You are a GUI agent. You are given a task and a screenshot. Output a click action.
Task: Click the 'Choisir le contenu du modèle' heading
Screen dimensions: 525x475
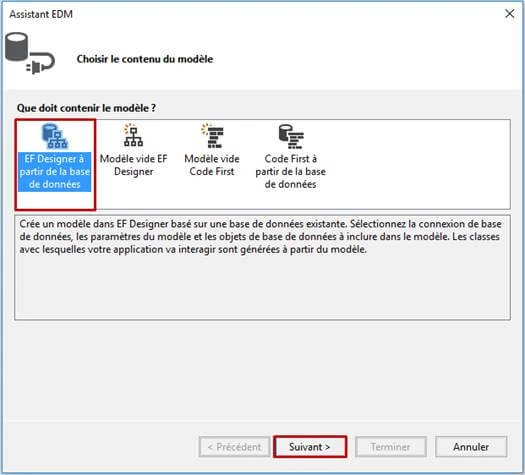(x=145, y=59)
